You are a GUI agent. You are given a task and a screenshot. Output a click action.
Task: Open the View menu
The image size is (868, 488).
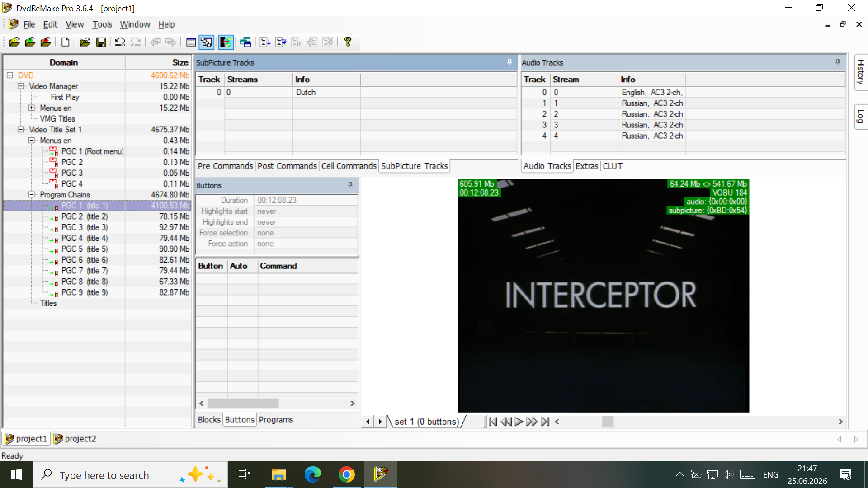pos(75,24)
